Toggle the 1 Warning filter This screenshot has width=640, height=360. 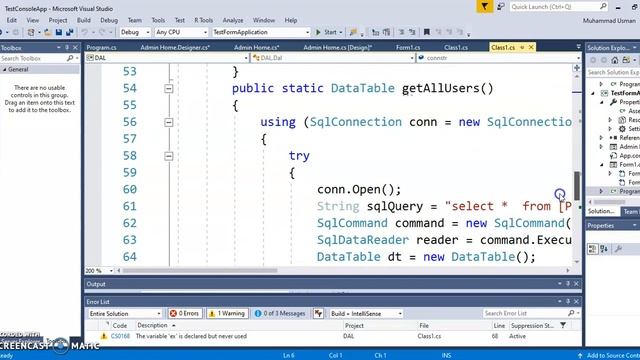tap(227, 313)
